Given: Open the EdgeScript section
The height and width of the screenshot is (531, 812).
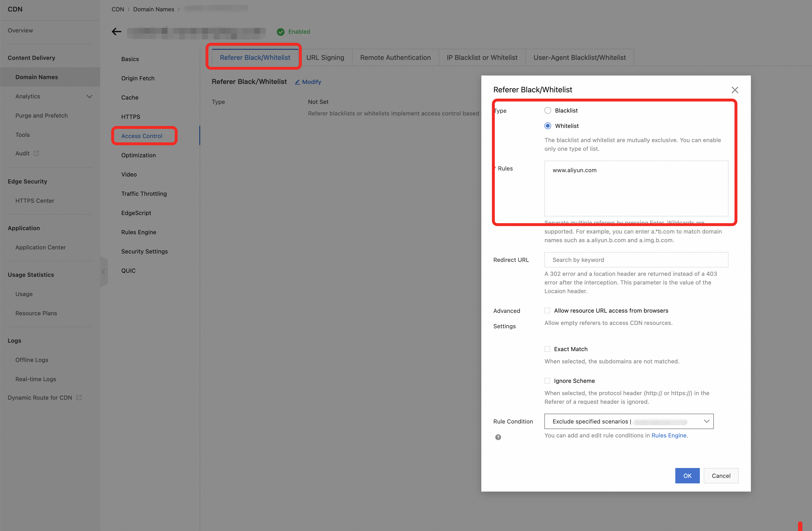Looking at the screenshot, I should [x=136, y=213].
